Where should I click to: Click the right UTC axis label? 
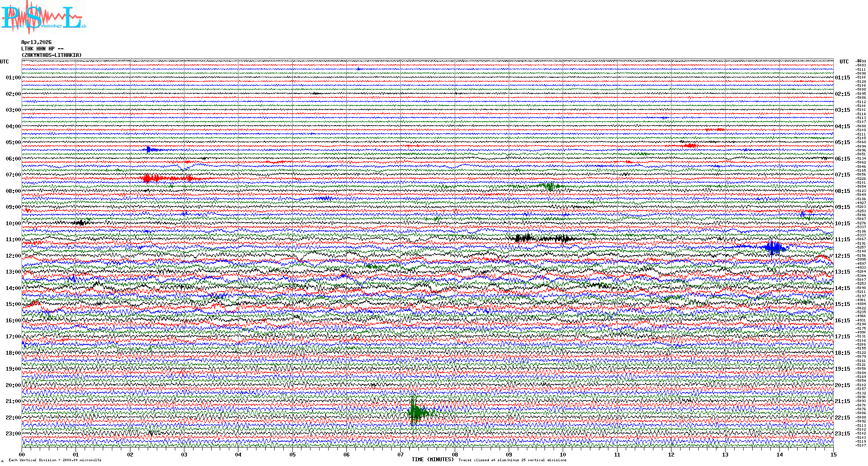coord(844,62)
